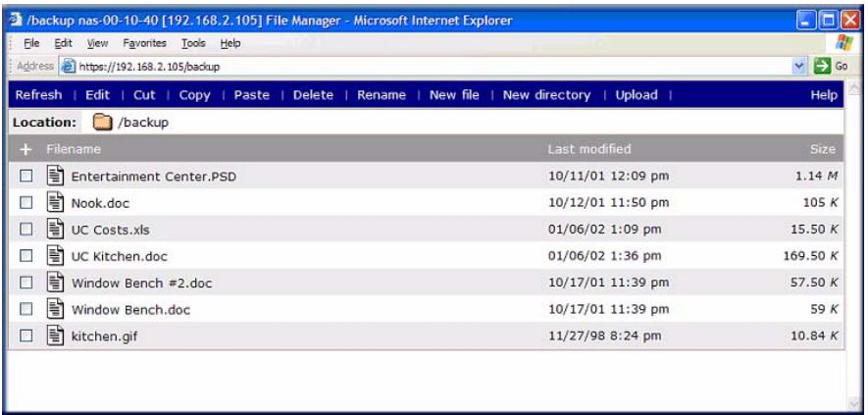The image size is (868, 415).
Task: Click the Last modified column header
Action: (x=589, y=149)
